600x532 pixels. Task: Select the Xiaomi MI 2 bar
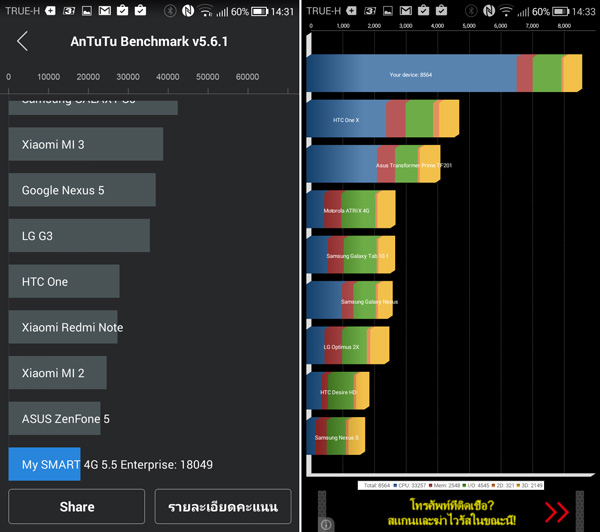[57, 373]
